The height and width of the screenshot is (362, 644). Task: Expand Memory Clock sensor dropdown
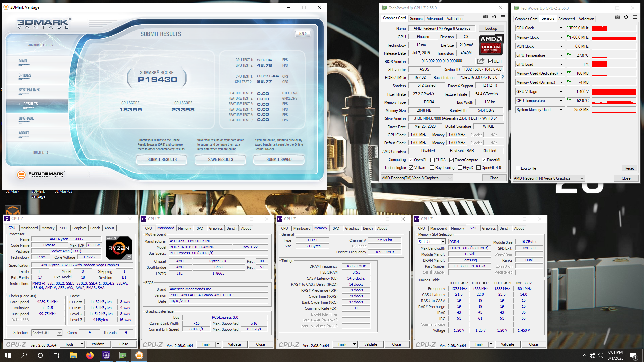pos(561,37)
